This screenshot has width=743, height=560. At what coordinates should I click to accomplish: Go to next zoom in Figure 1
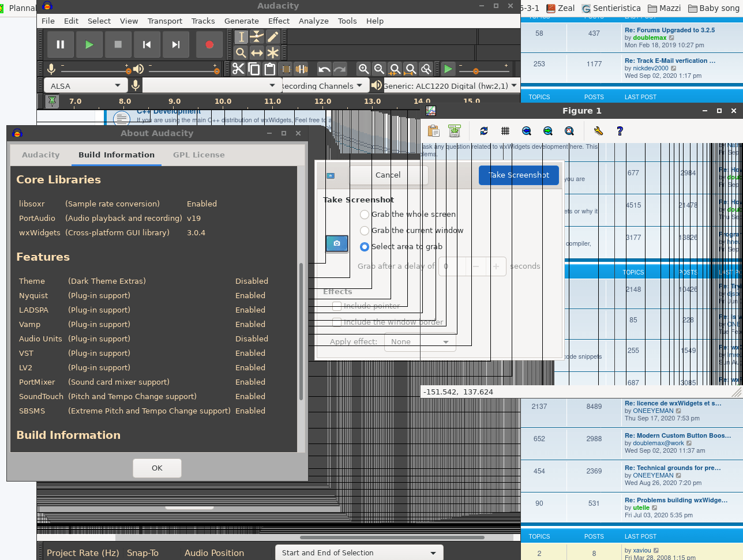click(x=548, y=131)
